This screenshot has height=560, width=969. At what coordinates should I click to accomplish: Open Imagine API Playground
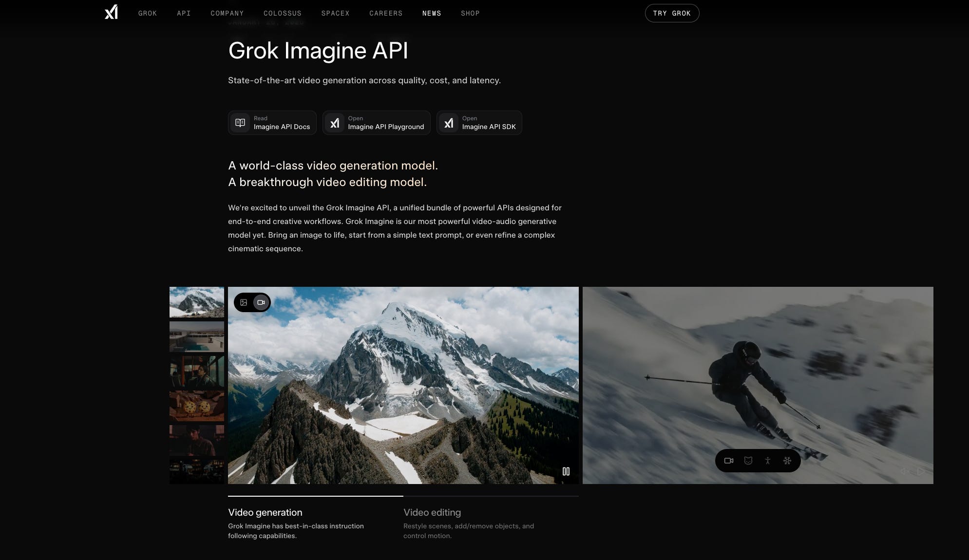tap(376, 123)
